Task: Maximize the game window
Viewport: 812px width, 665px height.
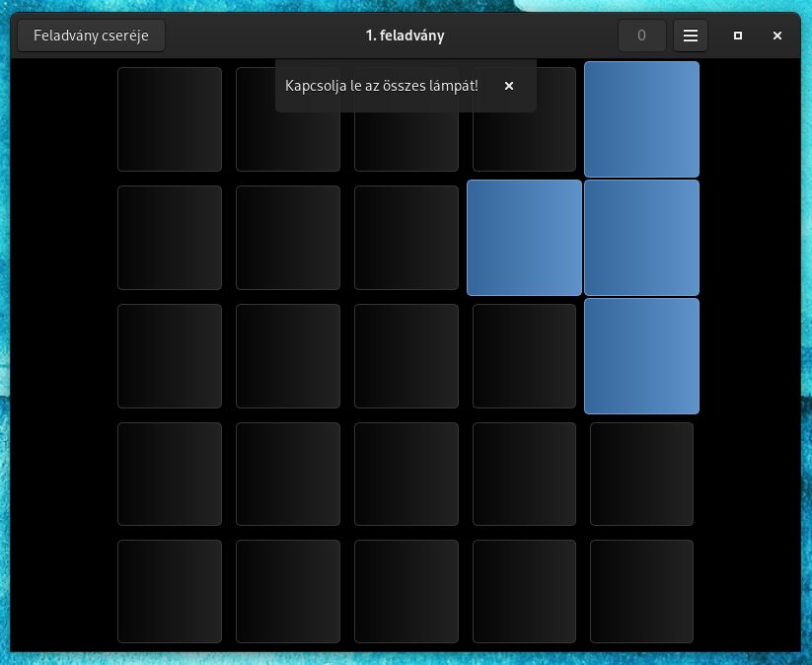Action: click(738, 36)
